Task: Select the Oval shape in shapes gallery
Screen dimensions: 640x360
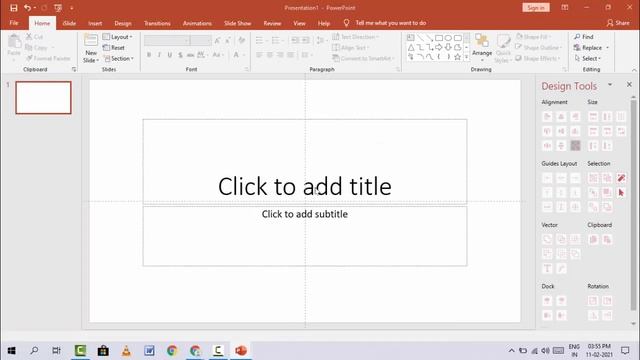Action: pyautogui.click(x=448, y=38)
